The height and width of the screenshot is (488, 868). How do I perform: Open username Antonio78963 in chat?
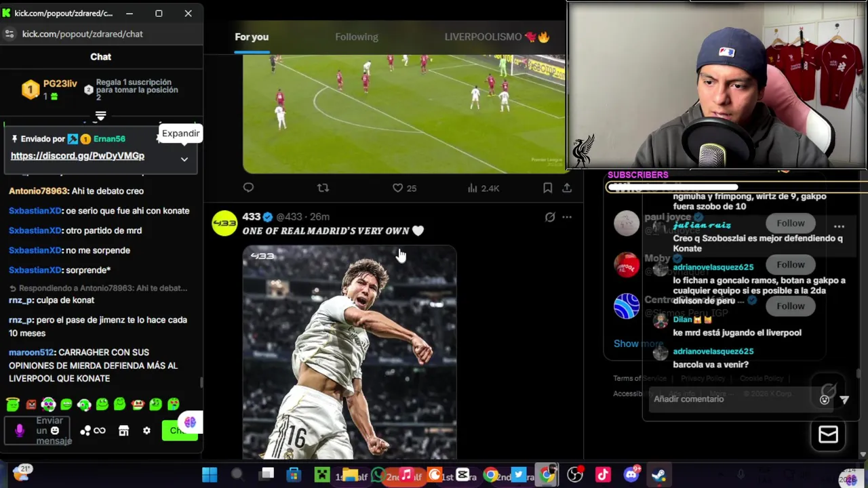pyautogui.click(x=39, y=191)
